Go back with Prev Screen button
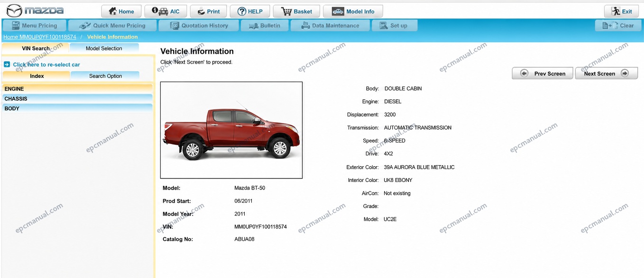Screen dimensions: 644x278 click(543, 73)
